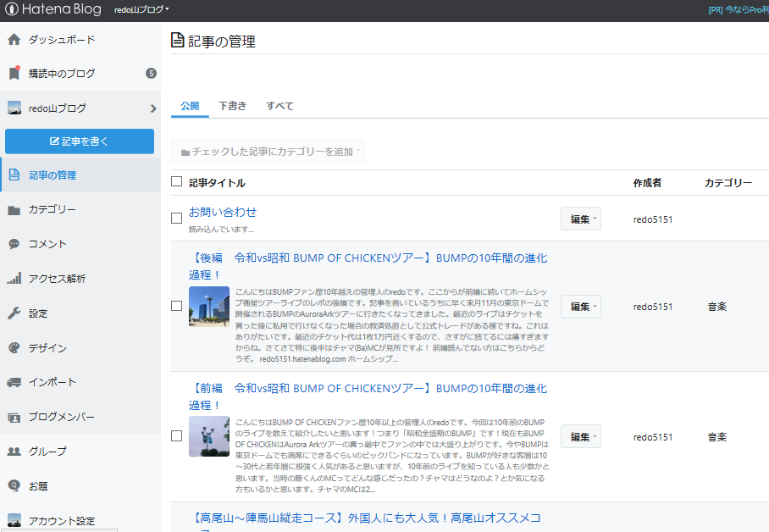The height and width of the screenshot is (532, 769).
Task: Select カテゴリー in the sidebar
Action: 52,209
